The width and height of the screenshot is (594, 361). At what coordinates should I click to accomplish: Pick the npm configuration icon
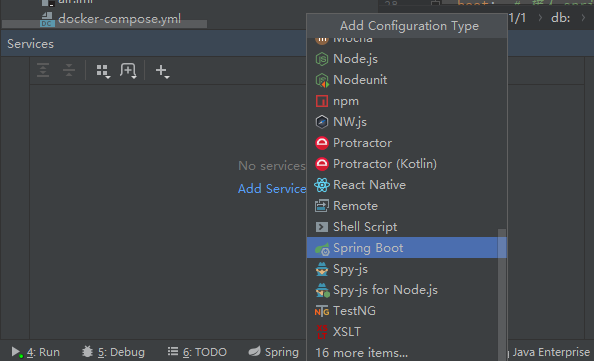pos(322,101)
